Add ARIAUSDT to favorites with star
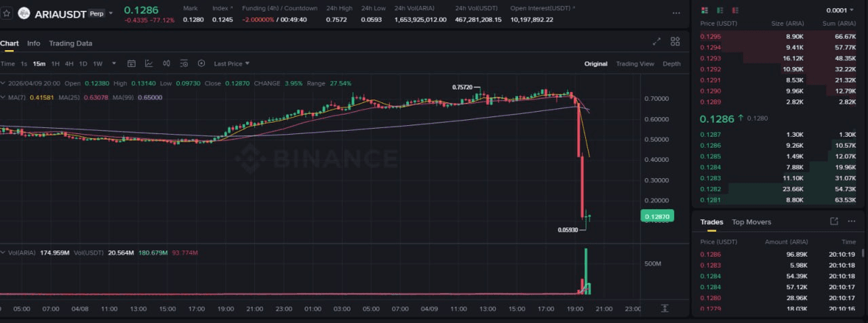Viewport: 868px width, 323px height. [7, 13]
